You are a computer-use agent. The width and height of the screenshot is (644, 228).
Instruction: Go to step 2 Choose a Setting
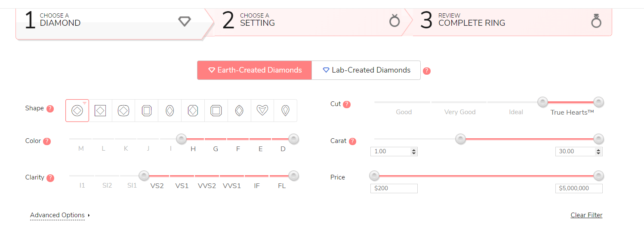(x=308, y=22)
